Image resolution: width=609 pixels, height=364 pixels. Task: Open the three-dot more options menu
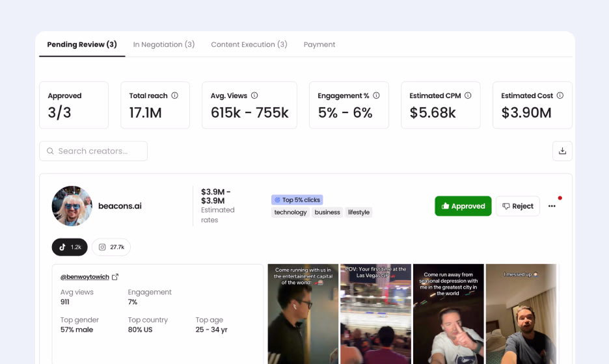[552, 206]
